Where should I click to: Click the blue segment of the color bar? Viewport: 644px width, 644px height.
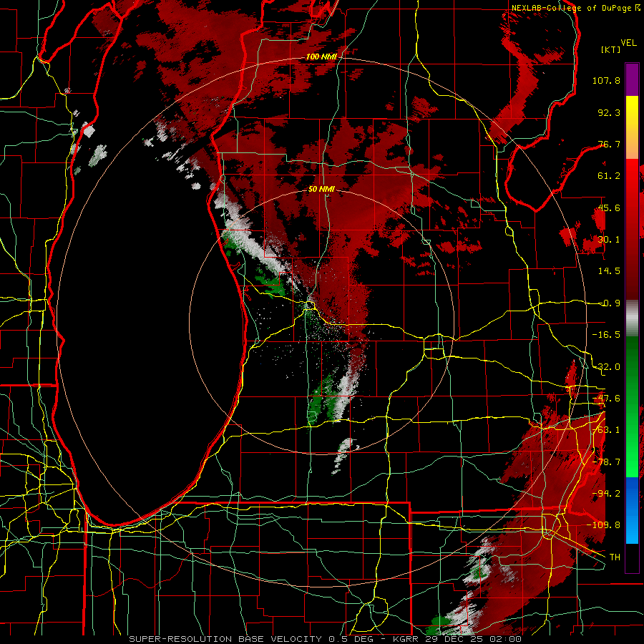pos(632,510)
